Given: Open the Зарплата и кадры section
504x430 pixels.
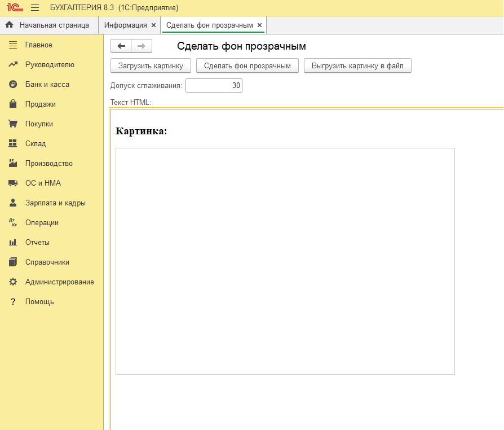Looking at the screenshot, I should tap(55, 203).
